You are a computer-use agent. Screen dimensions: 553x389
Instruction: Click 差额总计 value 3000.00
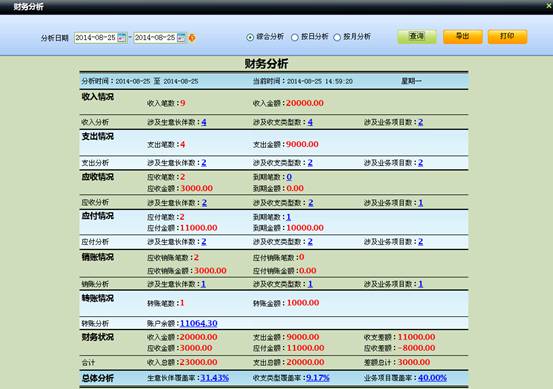414,362
